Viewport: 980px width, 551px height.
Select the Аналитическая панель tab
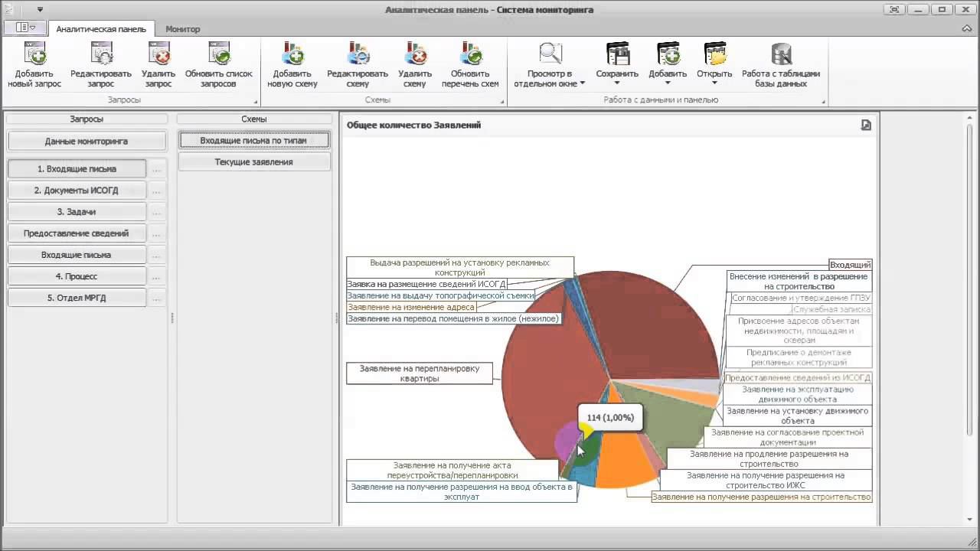pyautogui.click(x=101, y=29)
